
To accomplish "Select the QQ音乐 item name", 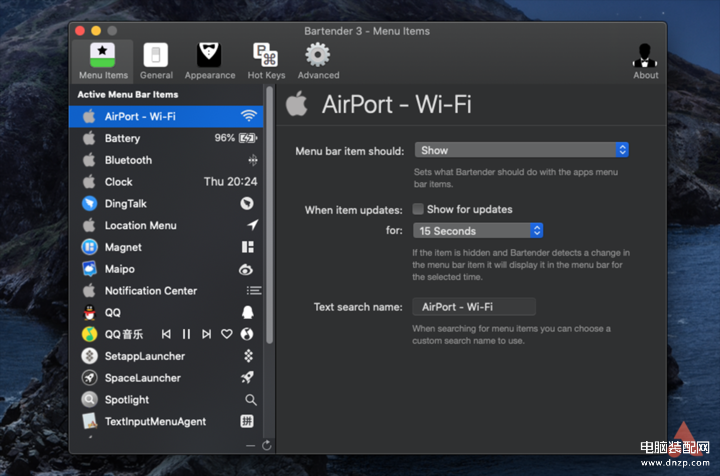I will 124,334.
